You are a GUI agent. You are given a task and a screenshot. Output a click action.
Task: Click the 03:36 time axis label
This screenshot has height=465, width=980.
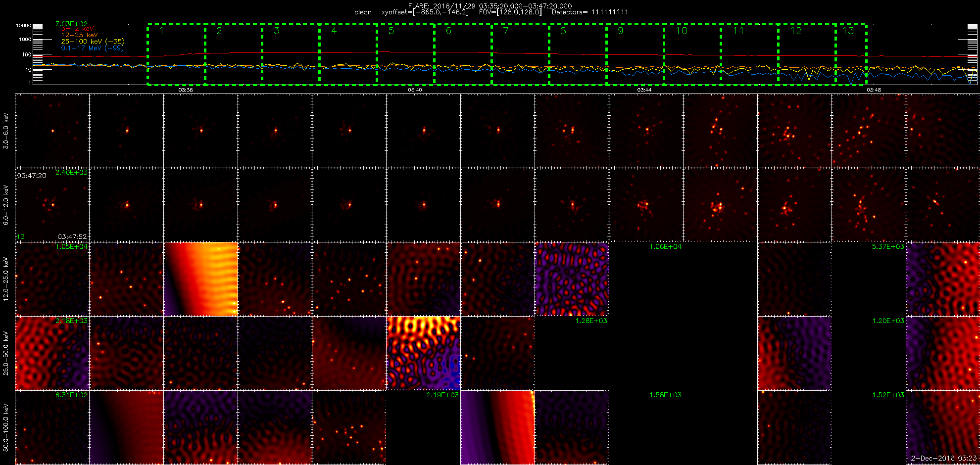click(186, 90)
